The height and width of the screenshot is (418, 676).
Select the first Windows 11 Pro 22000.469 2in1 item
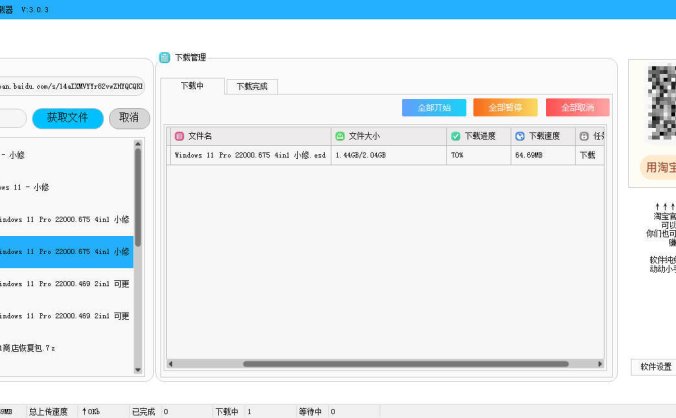click(x=66, y=284)
